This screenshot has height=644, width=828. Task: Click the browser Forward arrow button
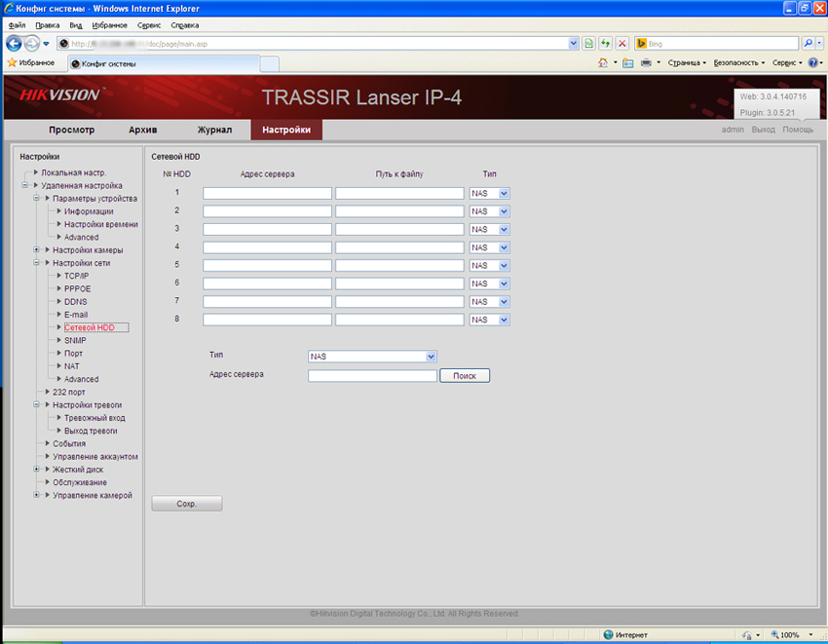(32, 43)
